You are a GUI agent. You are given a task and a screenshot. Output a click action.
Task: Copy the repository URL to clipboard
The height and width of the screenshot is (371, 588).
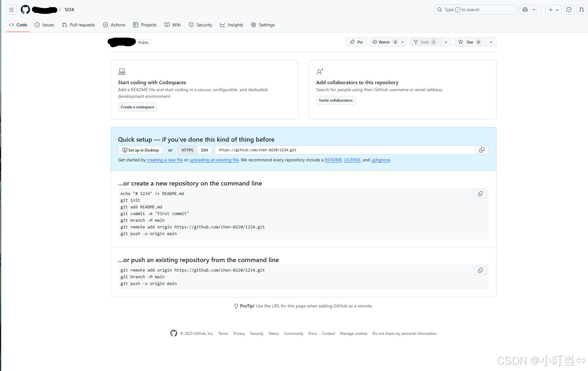pyautogui.click(x=482, y=150)
